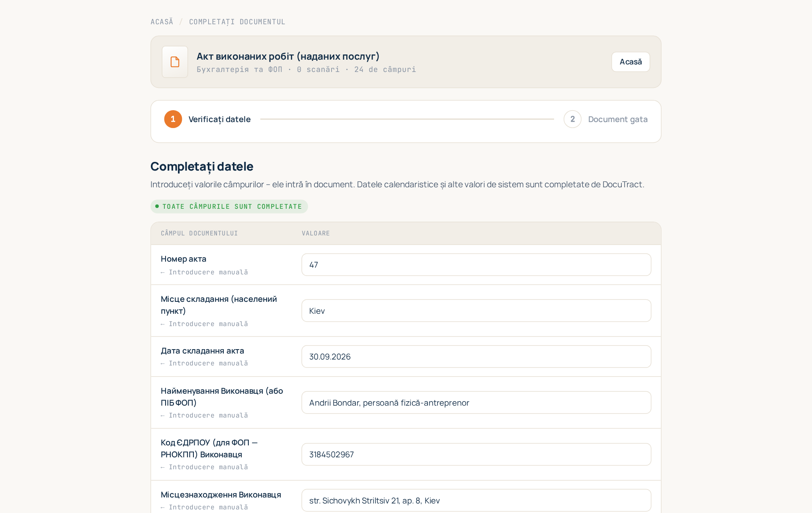The height and width of the screenshot is (513, 812).
Task: Click Introducere manuală under Дата складання акта
Action: tap(204, 363)
